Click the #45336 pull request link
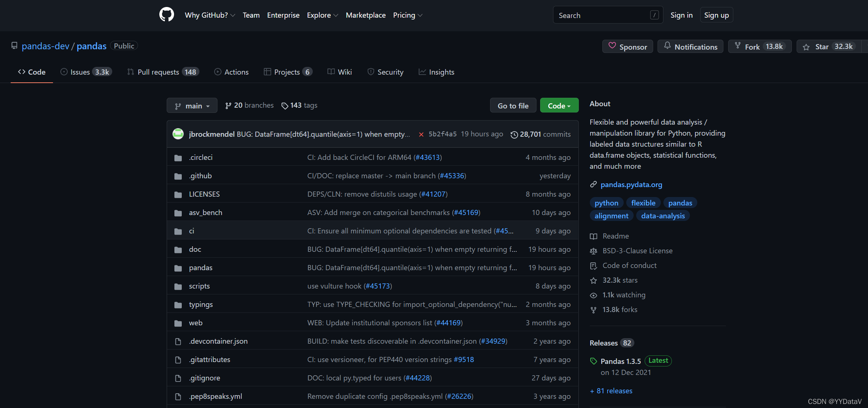The image size is (868, 408). (452, 176)
